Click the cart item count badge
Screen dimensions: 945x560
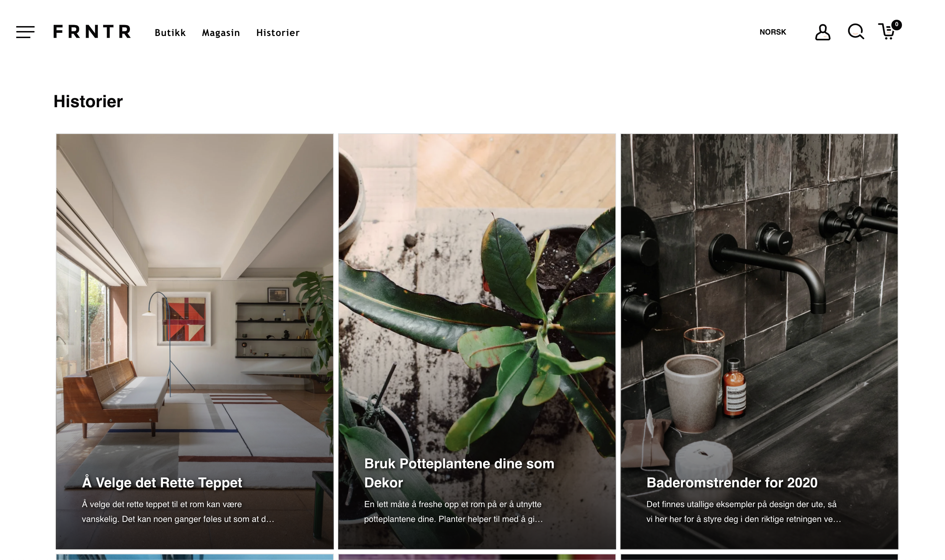896,25
